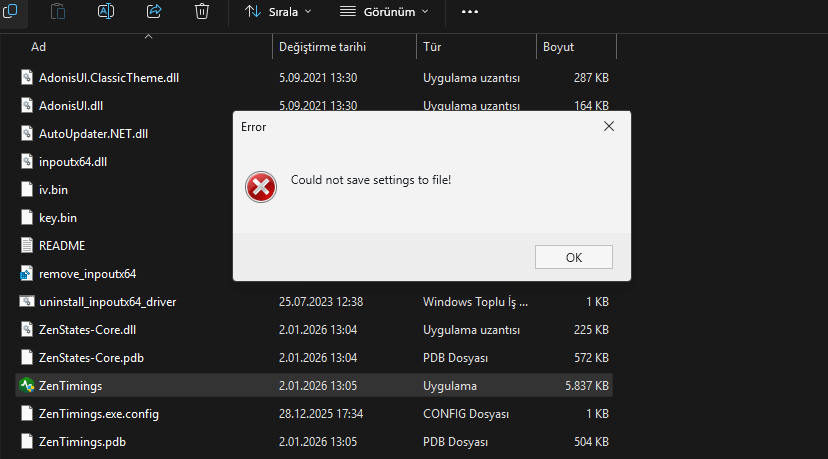The width and height of the screenshot is (828, 459).
Task: Expand the Görünüm view dropdown
Action: pyautogui.click(x=384, y=12)
